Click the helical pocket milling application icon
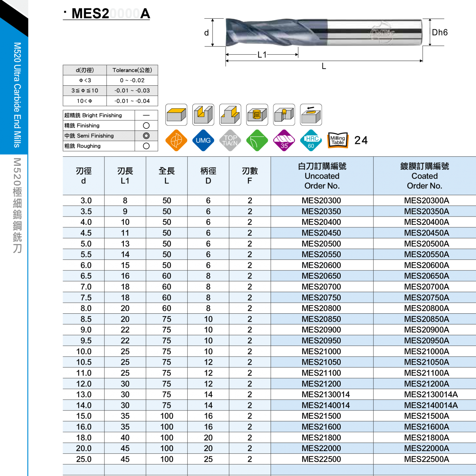This screenshot has width=476, height=476. coord(257,115)
